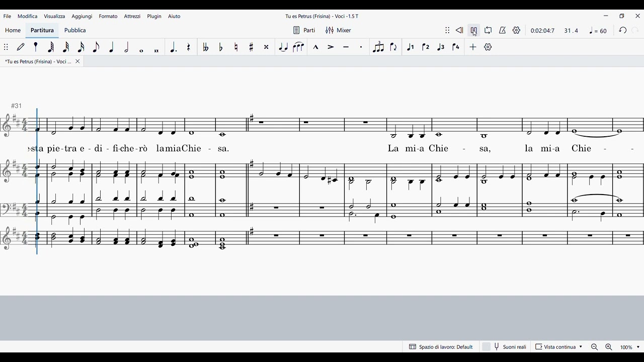Viewport: 644px width, 362px height.
Task: Go to the Home tab
Action: 13,31
